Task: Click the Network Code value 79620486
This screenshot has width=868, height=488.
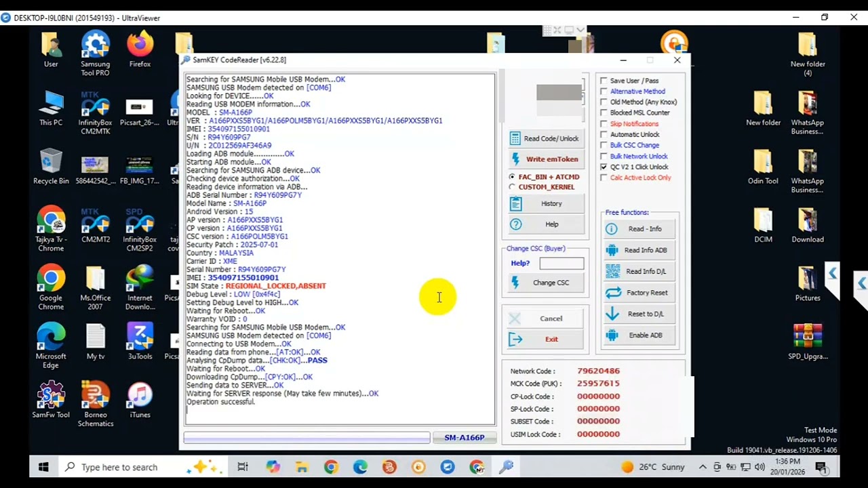Action: click(x=598, y=371)
